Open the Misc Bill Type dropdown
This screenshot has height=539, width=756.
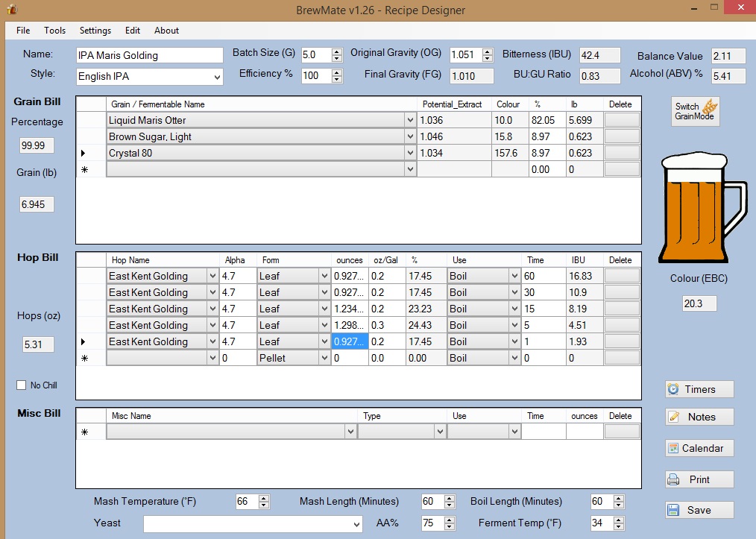pos(440,432)
